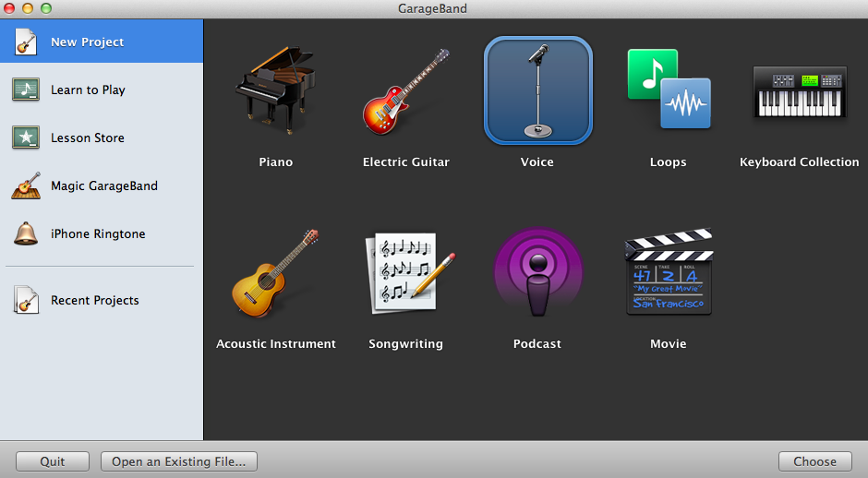Click the Keyboard Collection label

click(x=800, y=162)
